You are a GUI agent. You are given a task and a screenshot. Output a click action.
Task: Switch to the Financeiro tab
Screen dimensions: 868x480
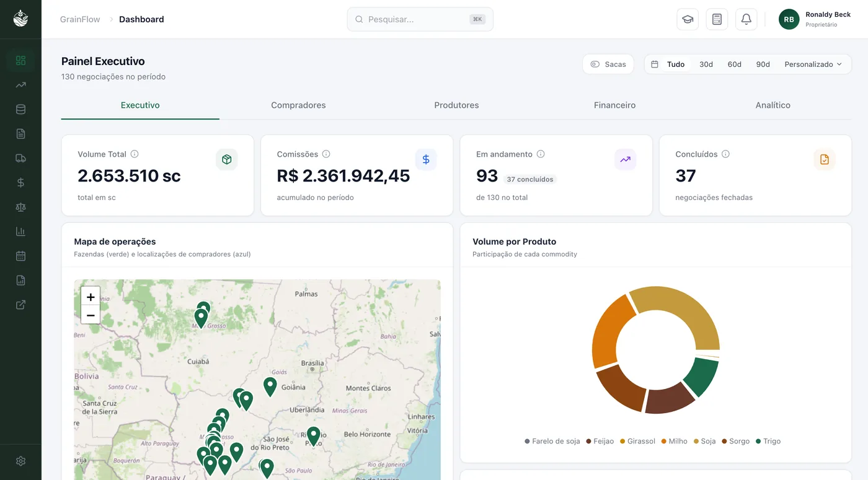pos(614,105)
